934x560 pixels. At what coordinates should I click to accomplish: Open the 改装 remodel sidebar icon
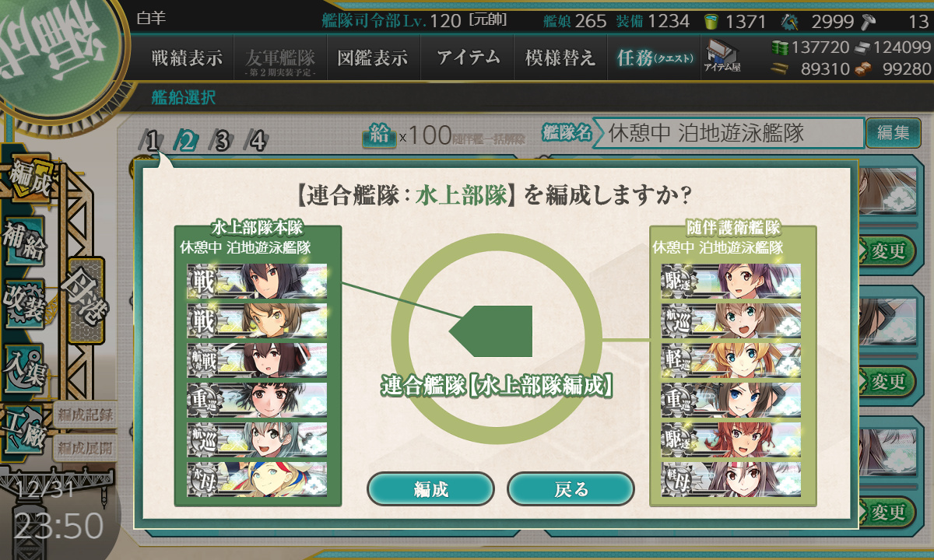point(23,303)
